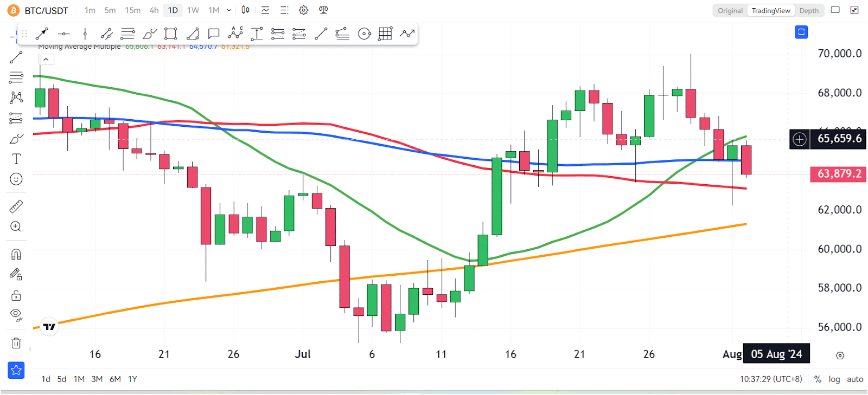Switch to Original chart view
Screen dimensions: 868x395
[730, 10]
